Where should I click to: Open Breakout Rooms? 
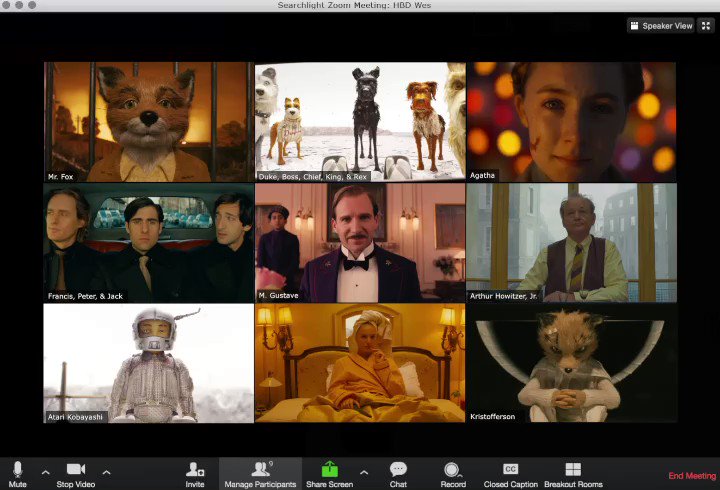point(573,475)
